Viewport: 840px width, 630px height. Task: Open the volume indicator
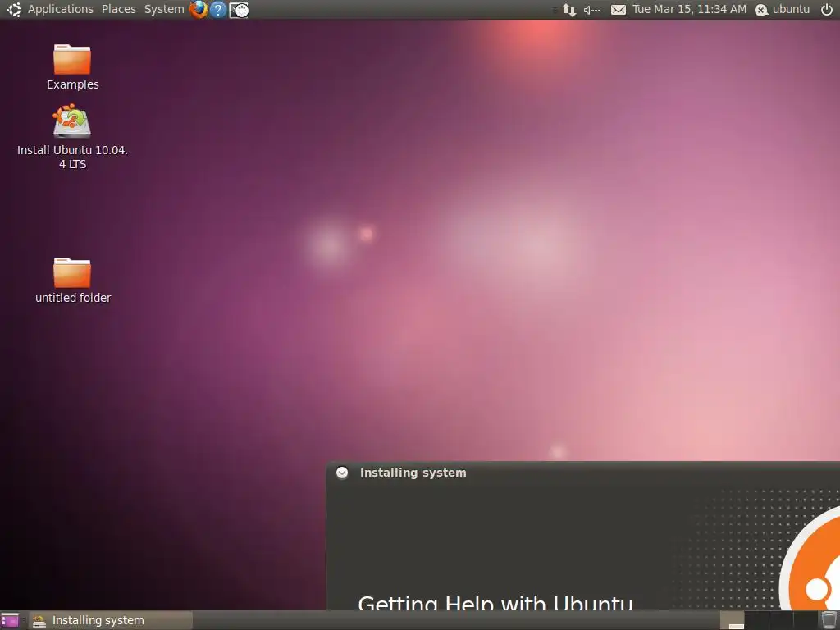[592, 10]
